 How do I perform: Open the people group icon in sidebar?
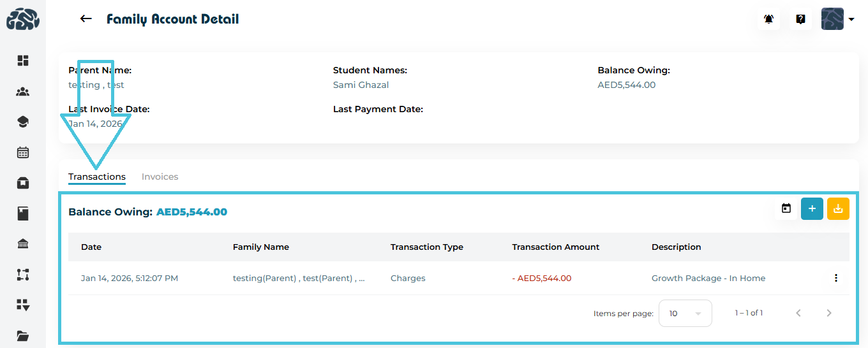point(23,92)
